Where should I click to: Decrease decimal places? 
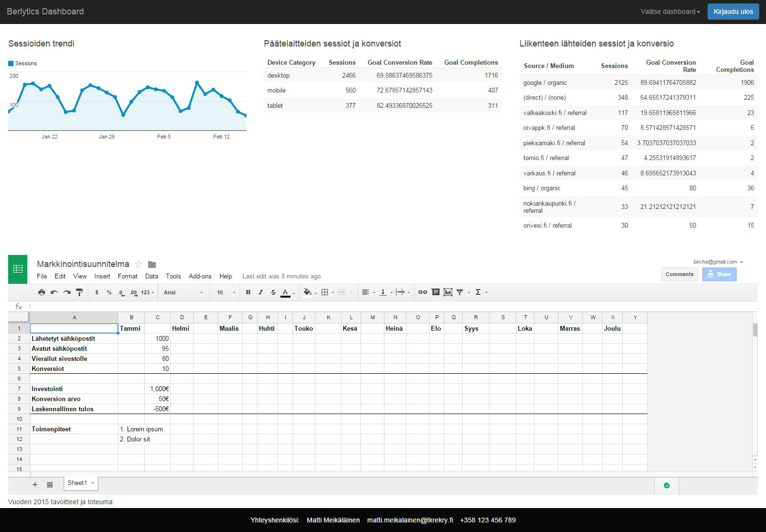[121, 292]
